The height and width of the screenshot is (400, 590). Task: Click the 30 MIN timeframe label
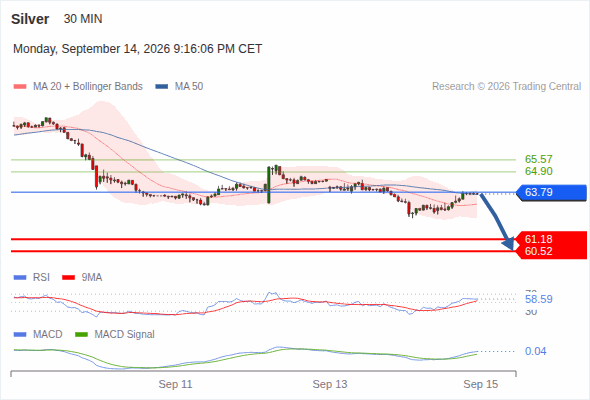[83, 19]
